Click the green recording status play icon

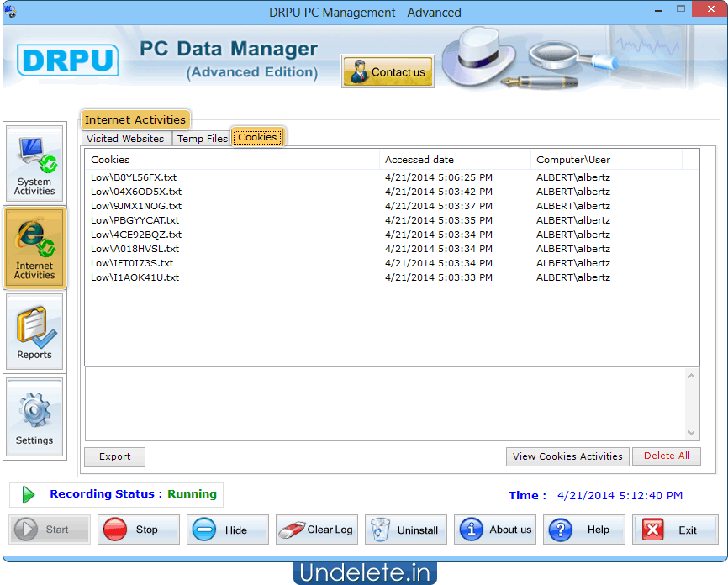click(29, 495)
